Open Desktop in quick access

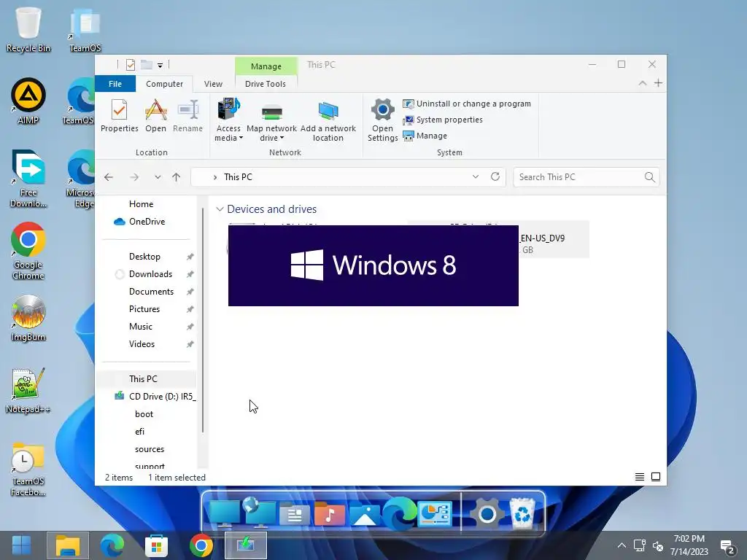tap(144, 257)
